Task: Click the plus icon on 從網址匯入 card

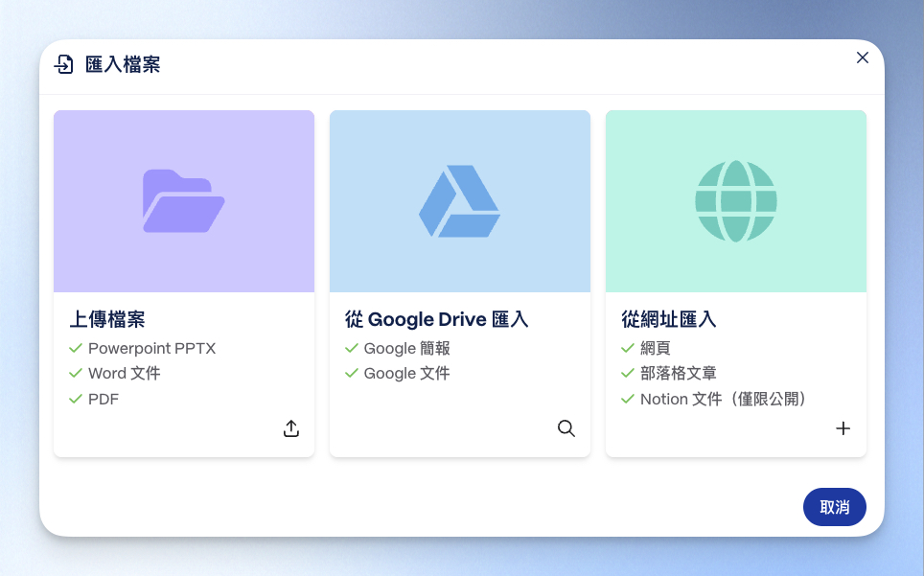Action: 843,428
